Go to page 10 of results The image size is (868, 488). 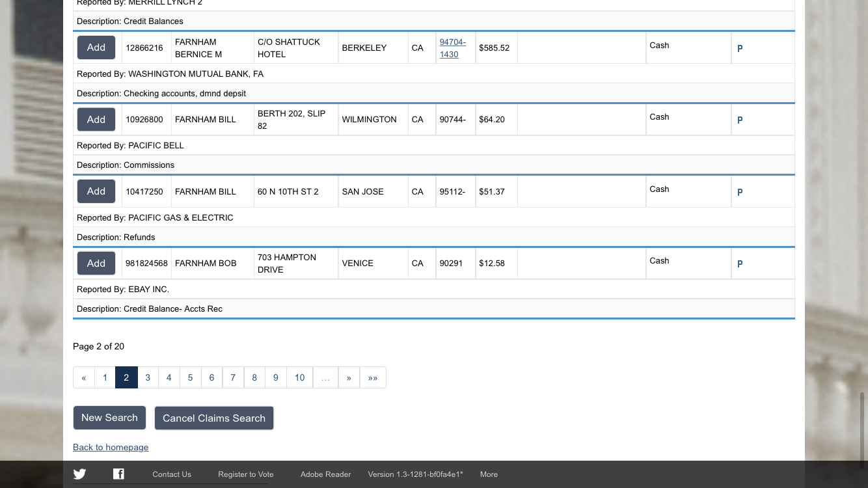pos(300,377)
